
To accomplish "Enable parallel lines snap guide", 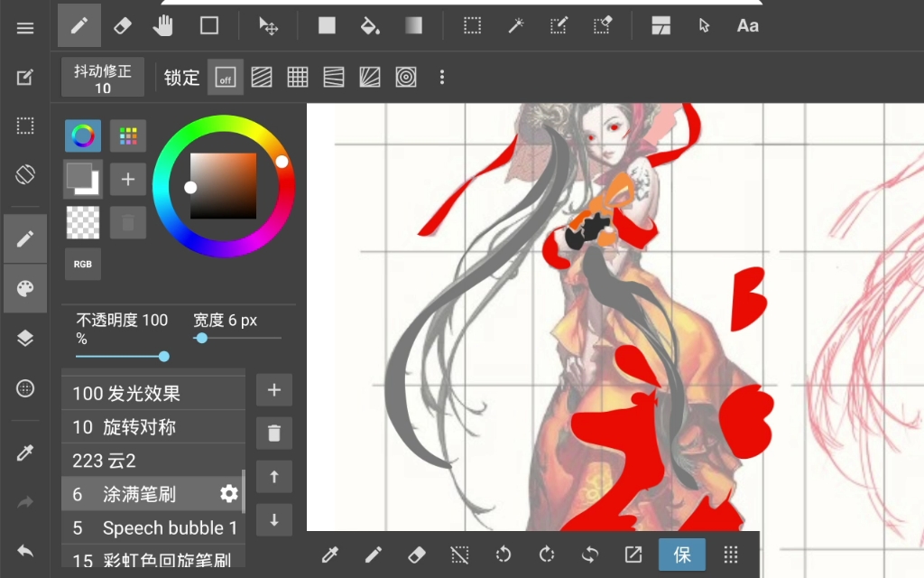I will point(262,78).
